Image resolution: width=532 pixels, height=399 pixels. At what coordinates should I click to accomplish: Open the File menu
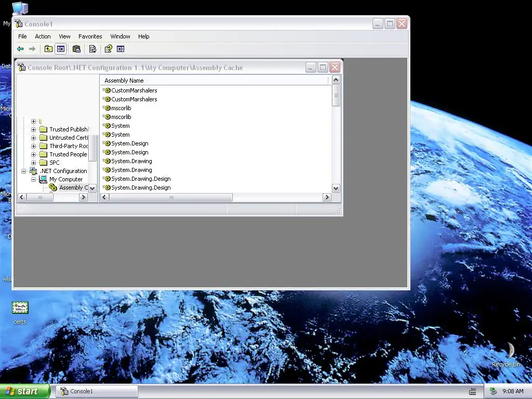click(x=22, y=36)
